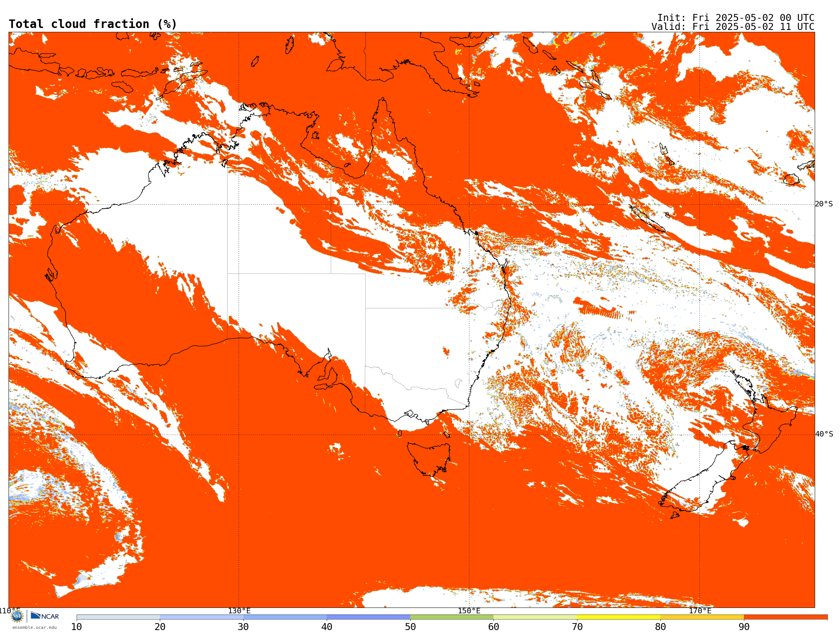Click the 20-30 light blue colorbar segment
This screenshot has width=840, height=632.
[201, 617]
